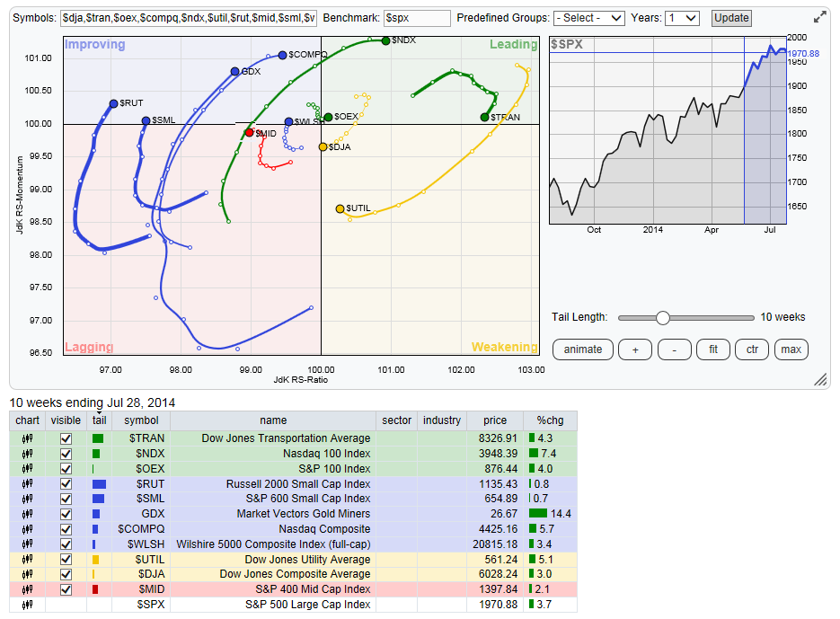Image resolution: width=840 pixels, height=619 pixels.
Task: Open chart icon for $SPX row
Action: coord(27,605)
